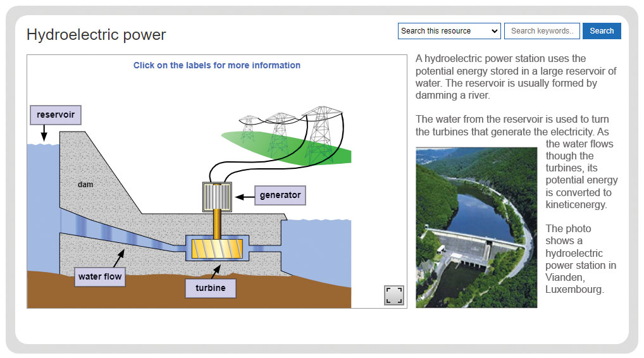Open the 'Search this resource' dropdown
Viewport: 644px width, 358px height.
[449, 31]
